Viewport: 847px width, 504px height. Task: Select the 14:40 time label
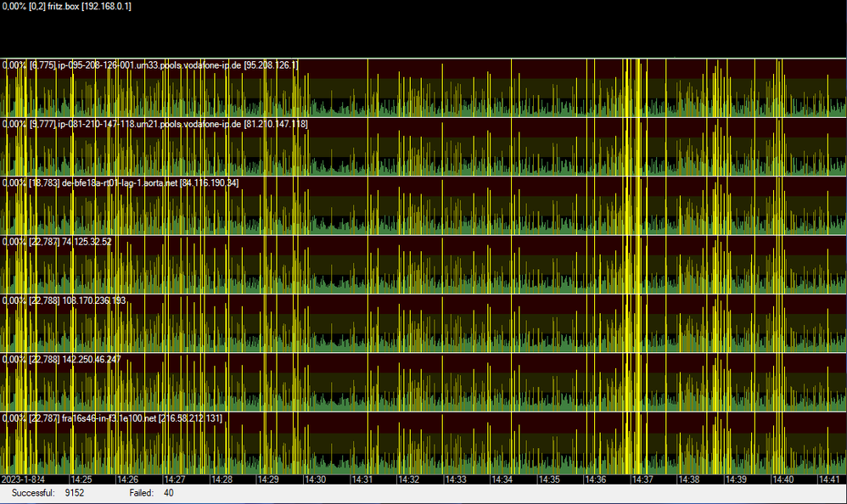[x=782, y=479]
